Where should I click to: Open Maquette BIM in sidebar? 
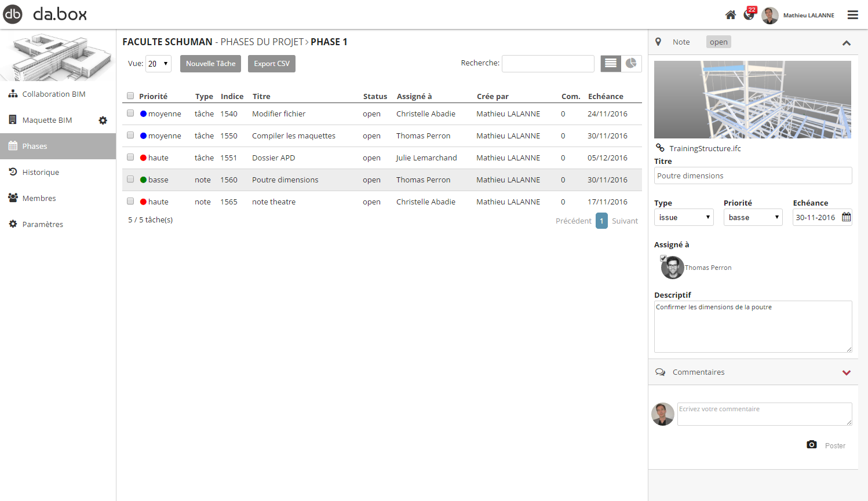coord(48,120)
